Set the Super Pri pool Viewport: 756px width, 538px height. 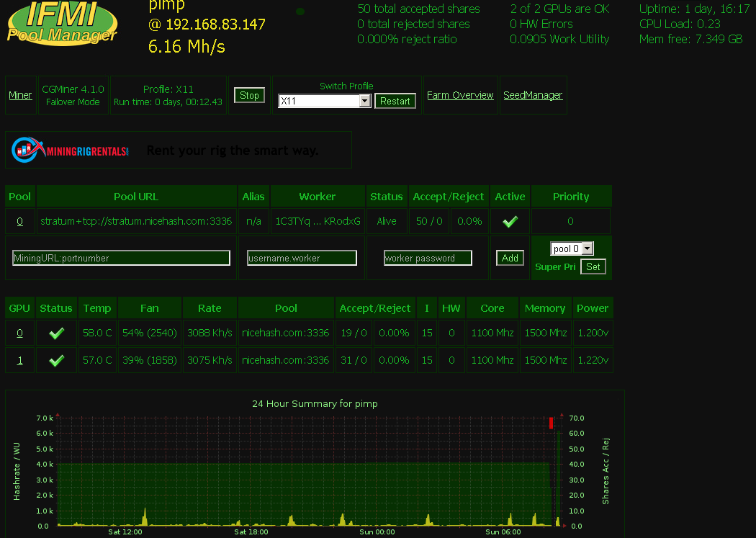tap(593, 266)
